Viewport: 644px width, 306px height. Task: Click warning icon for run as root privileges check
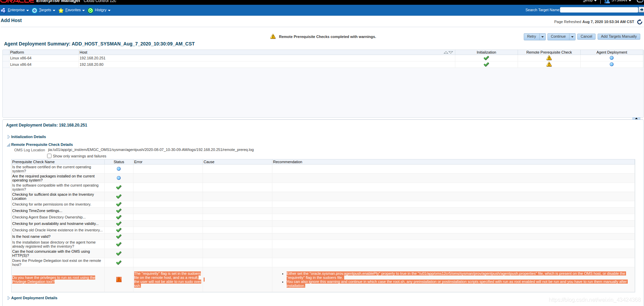[x=119, y=280]
